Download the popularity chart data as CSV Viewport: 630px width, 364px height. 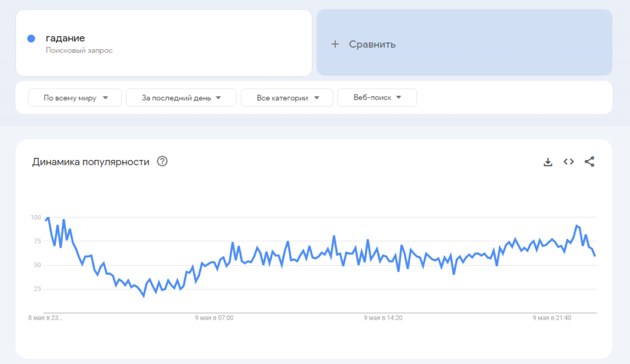point(548,162)
